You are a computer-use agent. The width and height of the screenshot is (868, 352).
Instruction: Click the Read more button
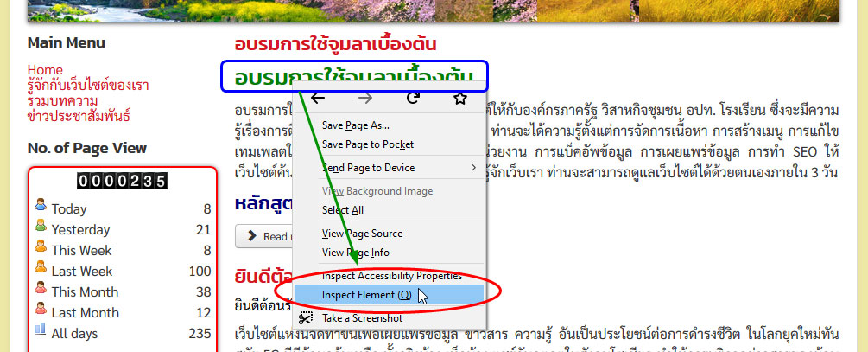coord(264,236)
